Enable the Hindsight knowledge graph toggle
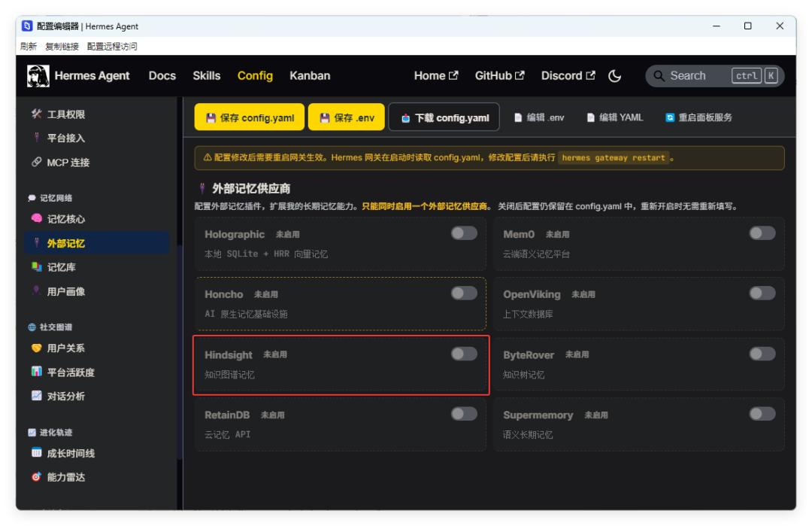Image resolution: width=812 pixels, height=526 pixels. pos(464,354)
